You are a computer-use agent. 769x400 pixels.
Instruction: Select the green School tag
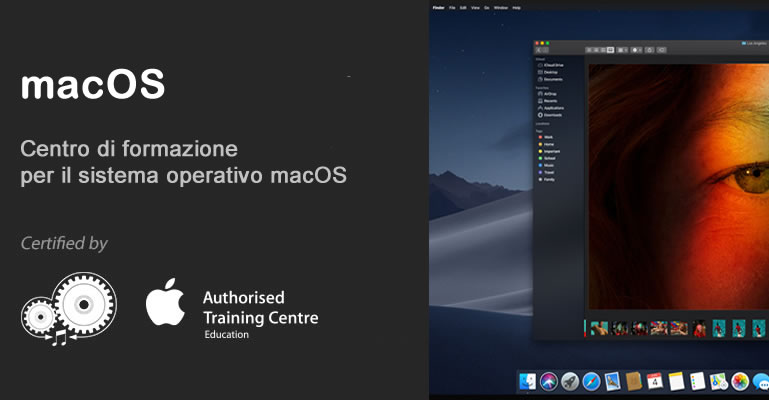coord(547,158)
